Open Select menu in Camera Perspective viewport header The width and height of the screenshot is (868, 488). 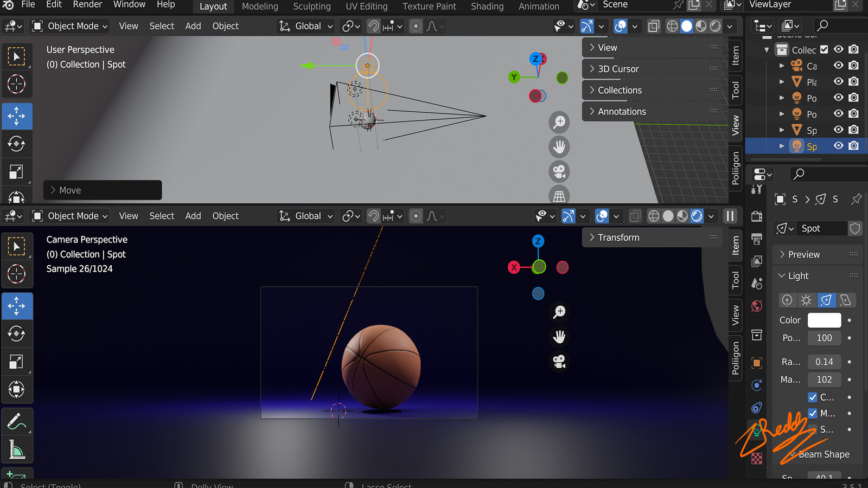[x=162, y=216]
